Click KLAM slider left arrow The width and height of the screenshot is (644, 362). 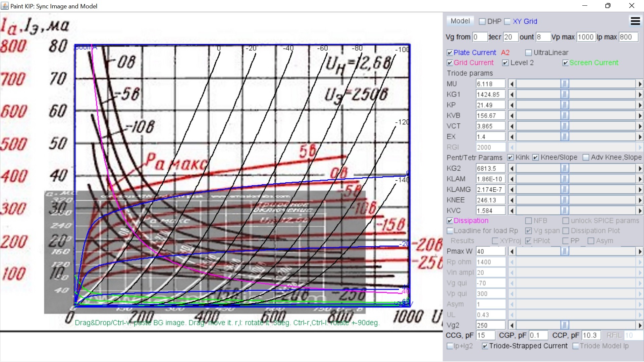click(x=512, y=179)
